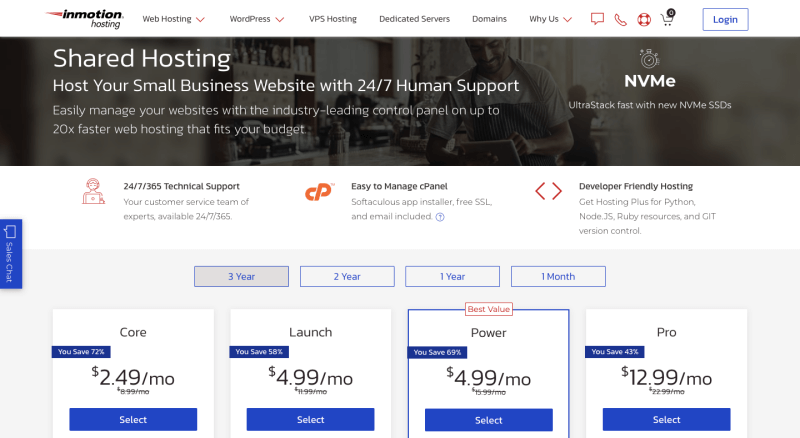Click the Shared Hosting heading
The image size is (800, 438).
coord(142,58)
